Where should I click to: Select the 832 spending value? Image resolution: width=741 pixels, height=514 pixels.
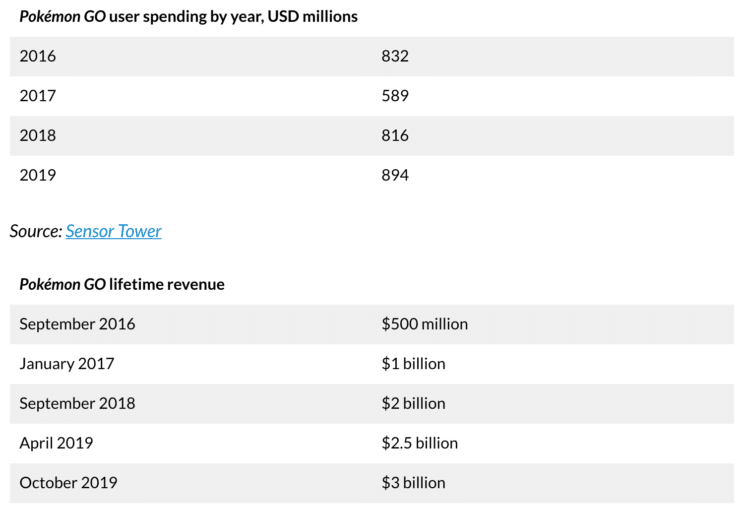coord(395,56)
